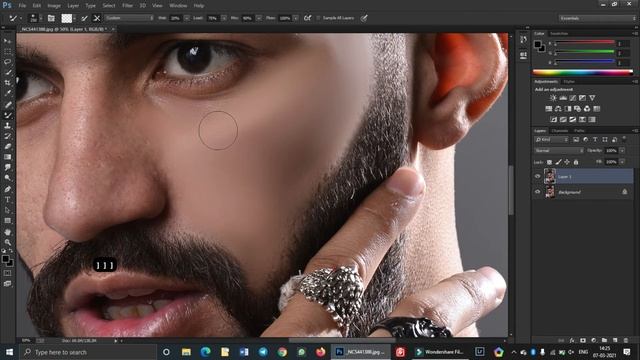
Task: Select the Clone Stamp tool
Action: pyautogui.click(x=7, y=125)
